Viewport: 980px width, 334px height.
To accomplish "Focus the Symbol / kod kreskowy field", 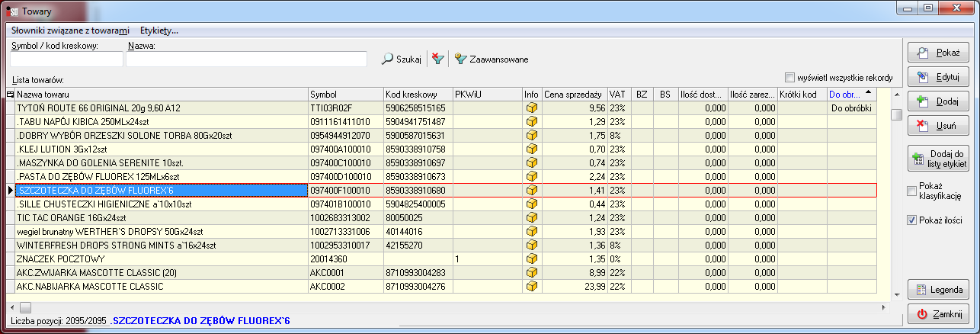I will 66,59.
